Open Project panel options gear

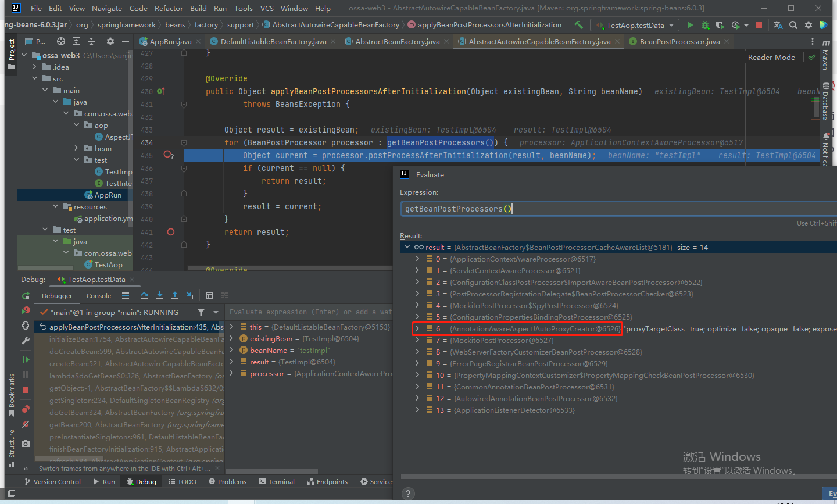click(x=110, y=41)
